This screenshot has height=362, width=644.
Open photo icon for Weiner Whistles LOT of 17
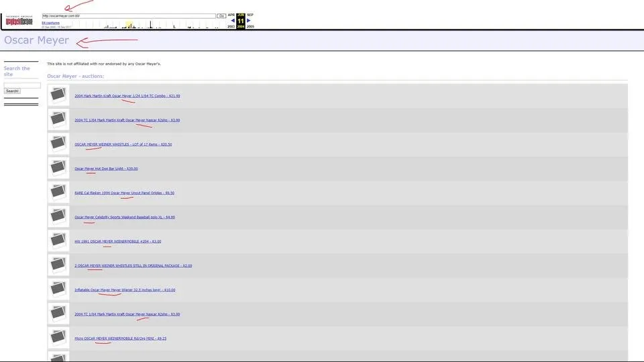(x=58, y=144)
